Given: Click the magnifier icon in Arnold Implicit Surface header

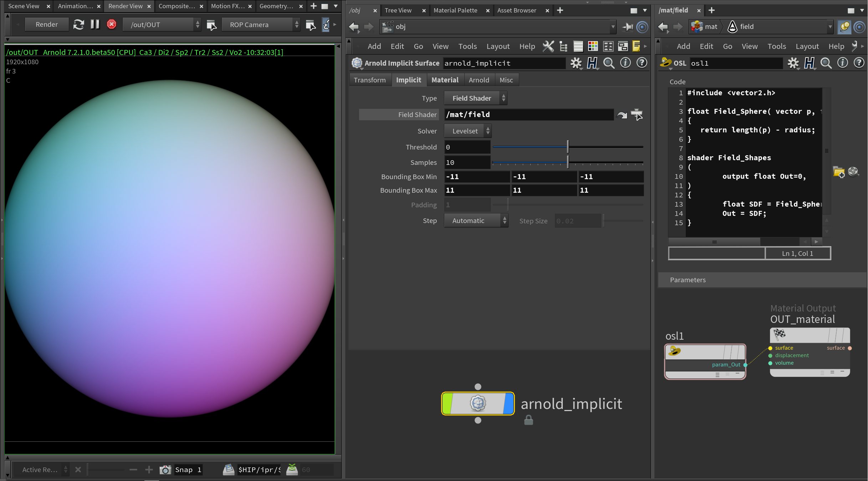Looking at the screenshot, I should pyautogui.click(x=609, y=63).
